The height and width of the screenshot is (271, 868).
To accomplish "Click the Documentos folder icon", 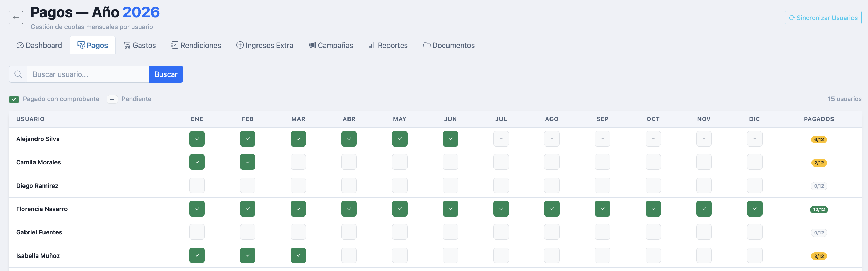I will click(427, 45).
